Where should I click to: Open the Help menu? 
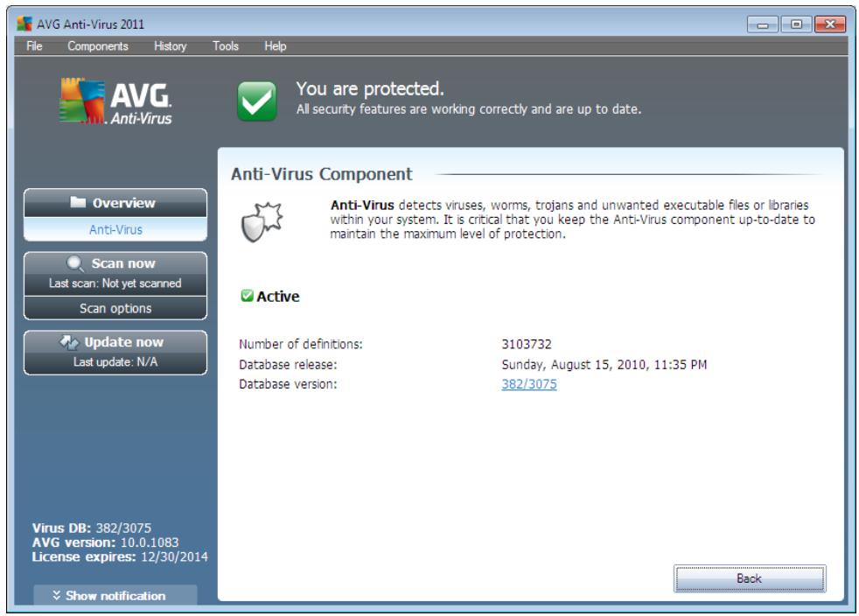click(275, 46)
